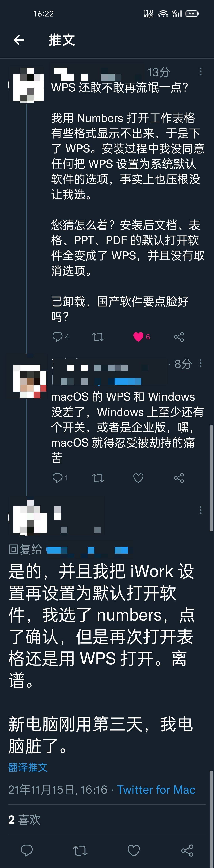Open more options for the main tweet
This screenshot has height=868, width=214.
pos(201,510)
